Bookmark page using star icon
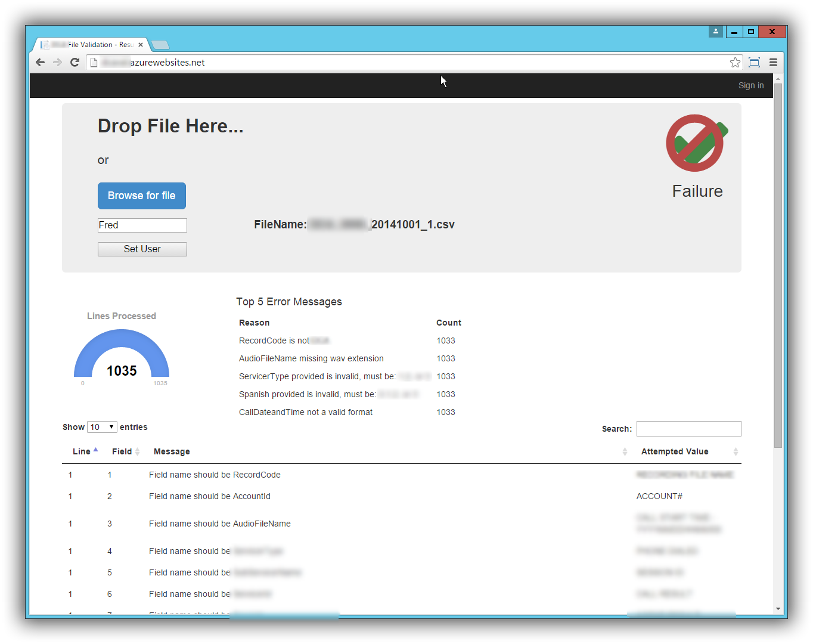Screen dimensions: 813x644 tap(735, 63)
